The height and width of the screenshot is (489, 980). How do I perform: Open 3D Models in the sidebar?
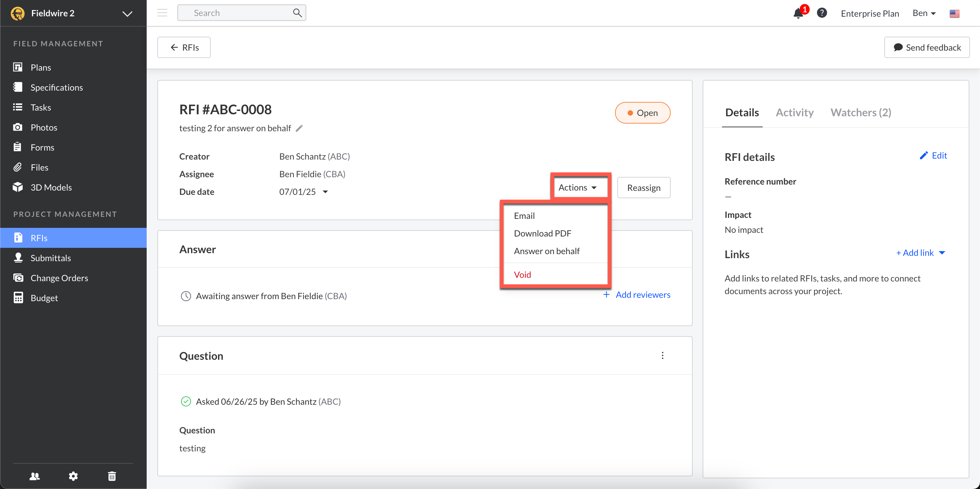coord(51,187)
